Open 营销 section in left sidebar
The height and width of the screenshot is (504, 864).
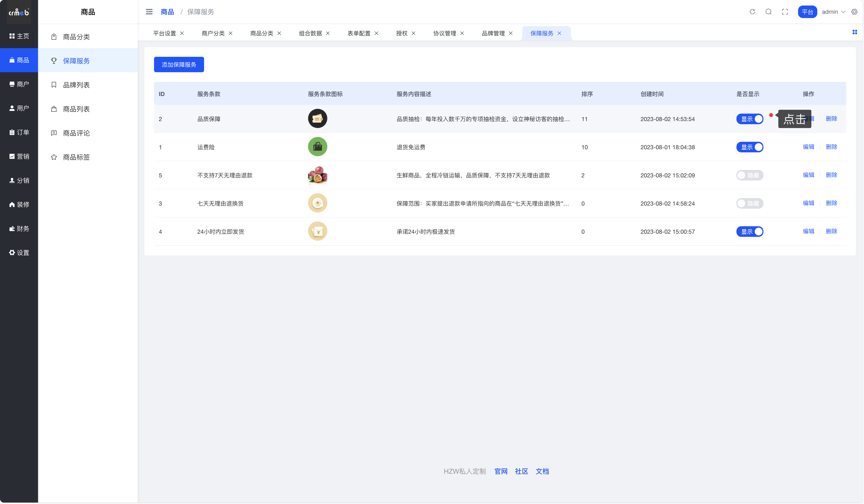[x=19, y=156]
